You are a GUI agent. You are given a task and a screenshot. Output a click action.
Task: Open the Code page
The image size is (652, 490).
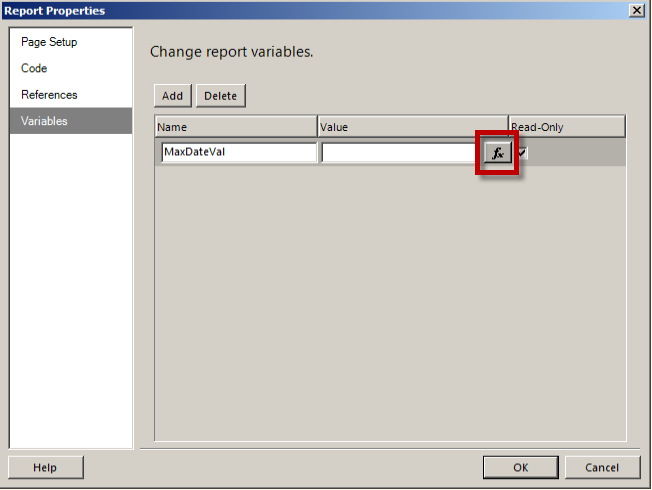click(x=34, y=68)
